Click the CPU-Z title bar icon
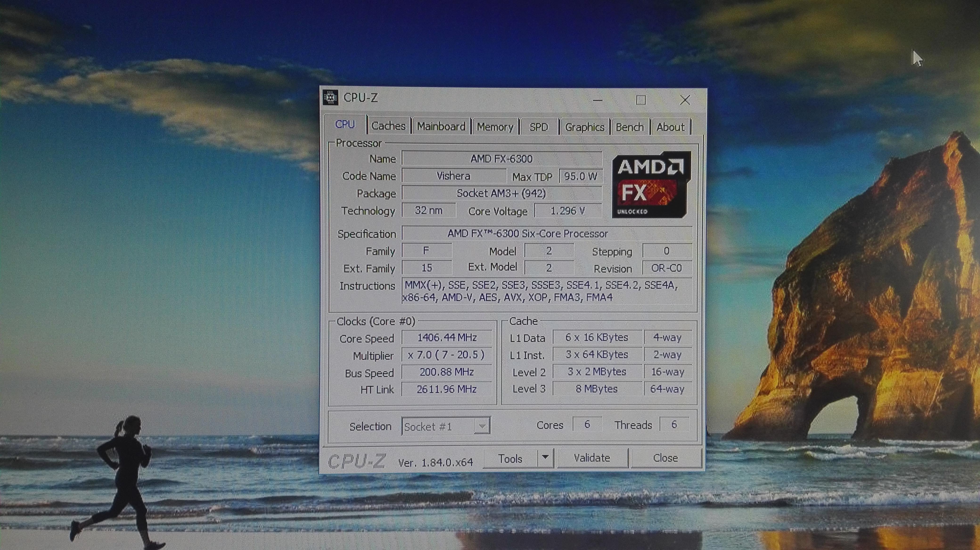 tap(331, 98)
